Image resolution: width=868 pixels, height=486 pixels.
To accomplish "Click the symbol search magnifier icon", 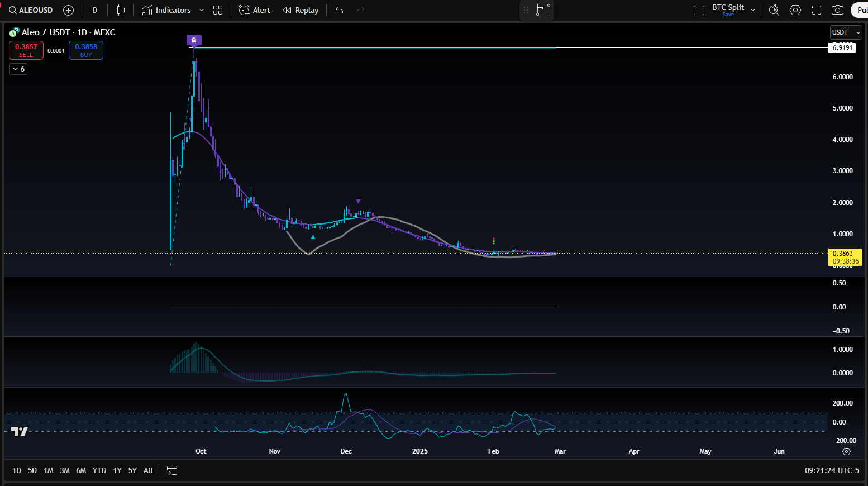I will 11,9.
